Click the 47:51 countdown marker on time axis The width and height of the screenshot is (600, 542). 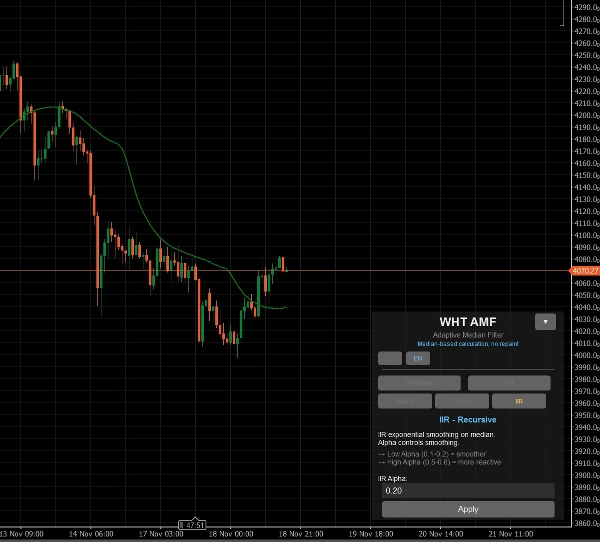point(192,525)
